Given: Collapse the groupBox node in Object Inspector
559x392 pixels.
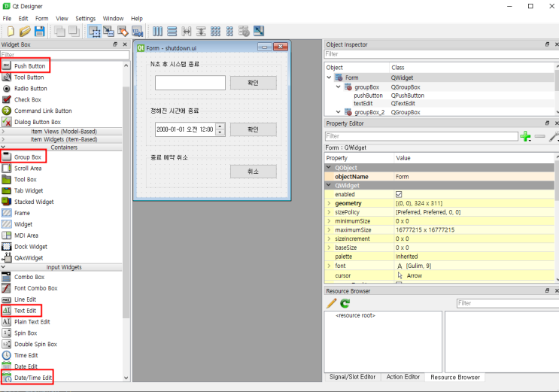Looking at the screenshot, I should point(339,87).
